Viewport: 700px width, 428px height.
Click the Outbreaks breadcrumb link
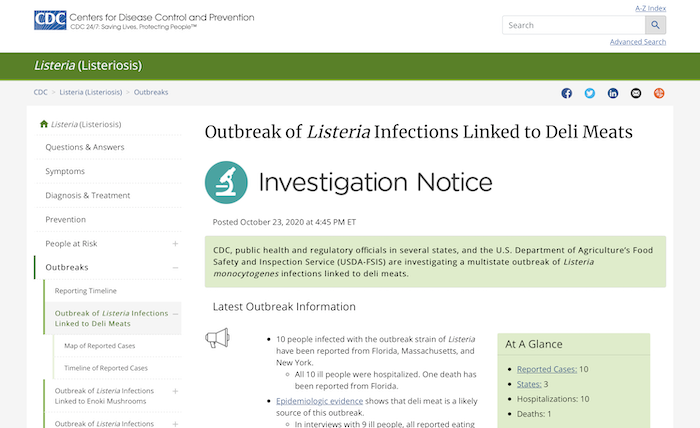coord(151,92)
